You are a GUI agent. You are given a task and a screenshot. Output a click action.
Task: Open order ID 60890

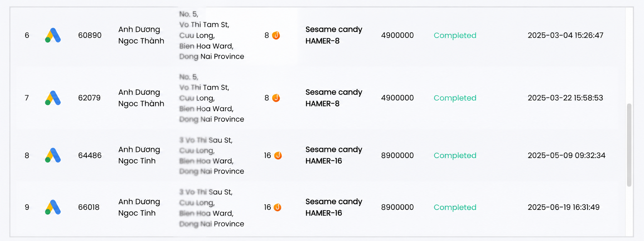coord(90,35)
